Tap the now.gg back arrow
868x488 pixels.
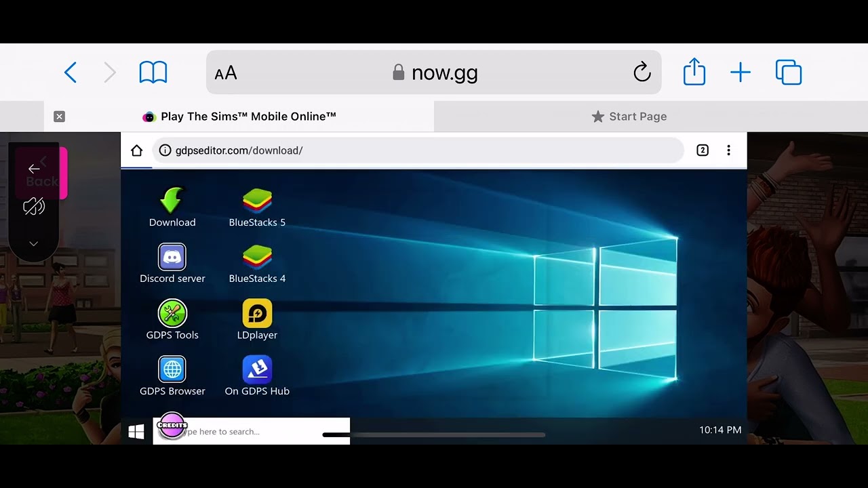pyautogui.click(x=33, y=169)
